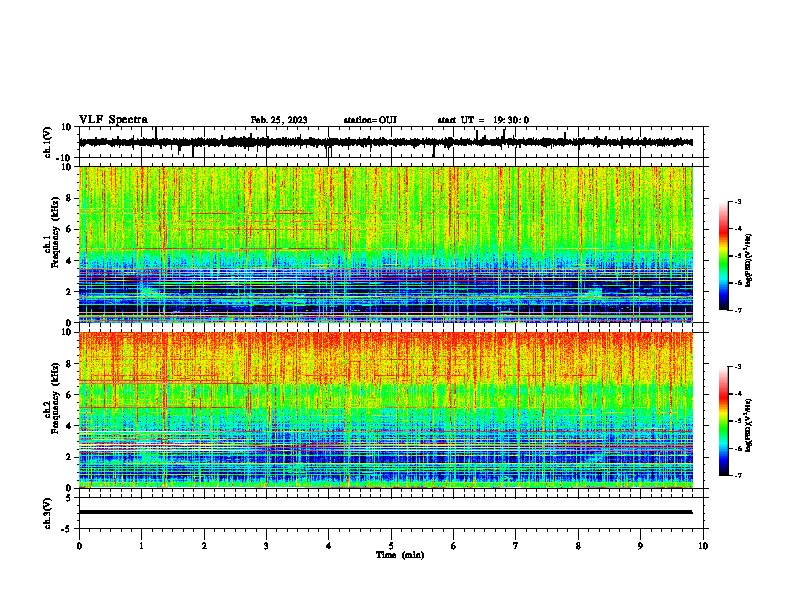
Task: Click the ch.2 spectrogram color scale bar
Action: [724, 421]
